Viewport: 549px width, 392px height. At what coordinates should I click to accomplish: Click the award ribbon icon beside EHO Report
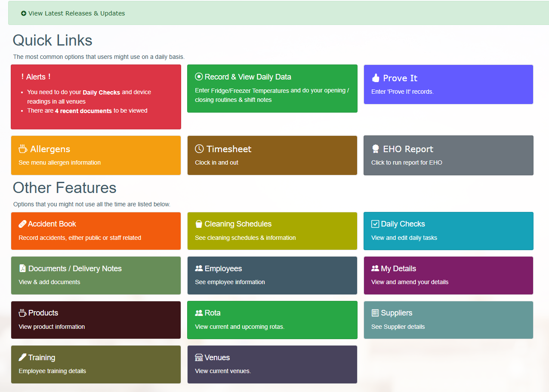(x=376, y=149)
